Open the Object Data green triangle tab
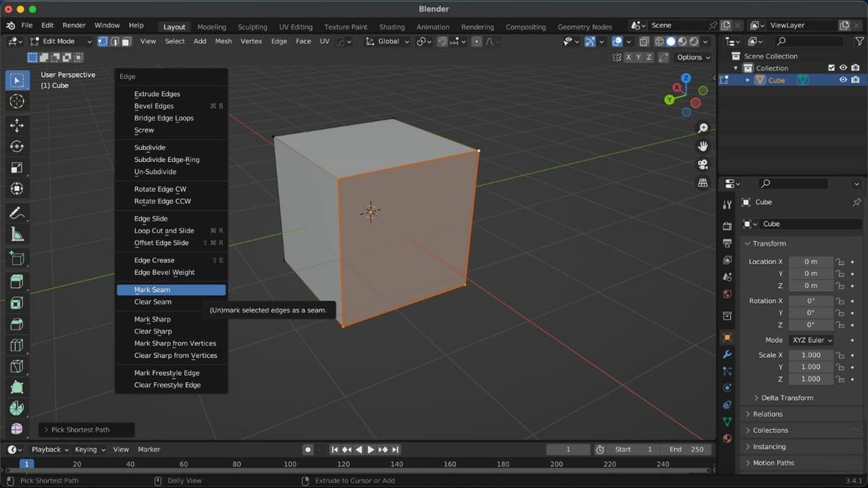Viewport: 868px width, 488px height. coord(727,421)
